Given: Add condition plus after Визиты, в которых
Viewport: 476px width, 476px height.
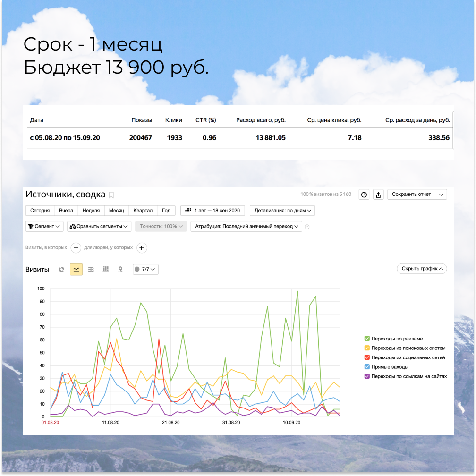Looking at the screenshot, I should 76,248.
